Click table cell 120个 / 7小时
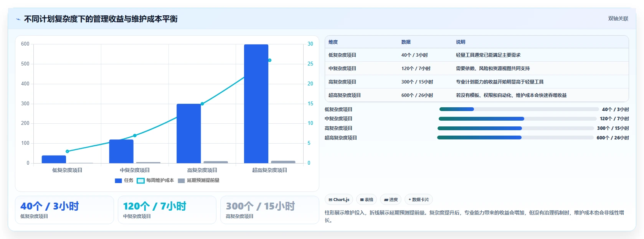The width and height of the screenshot is (644, 239). point(416,69)
